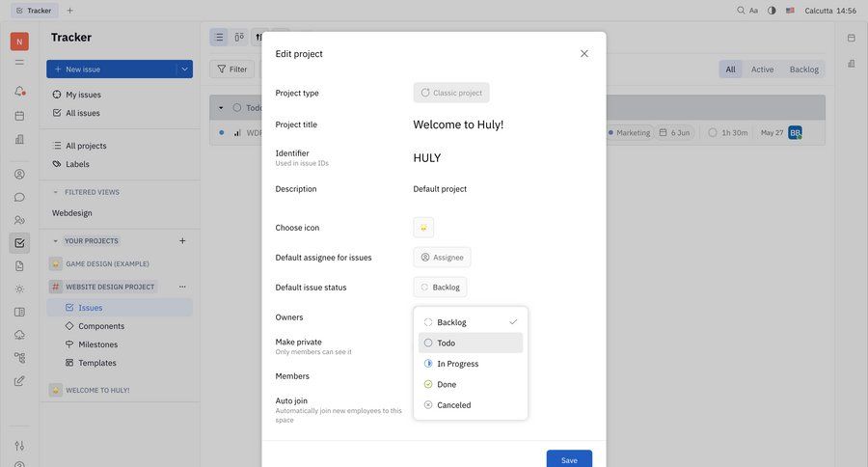Click the search magnifier in top bar
Screen dimensions: 868x467
tap(741, 11)
